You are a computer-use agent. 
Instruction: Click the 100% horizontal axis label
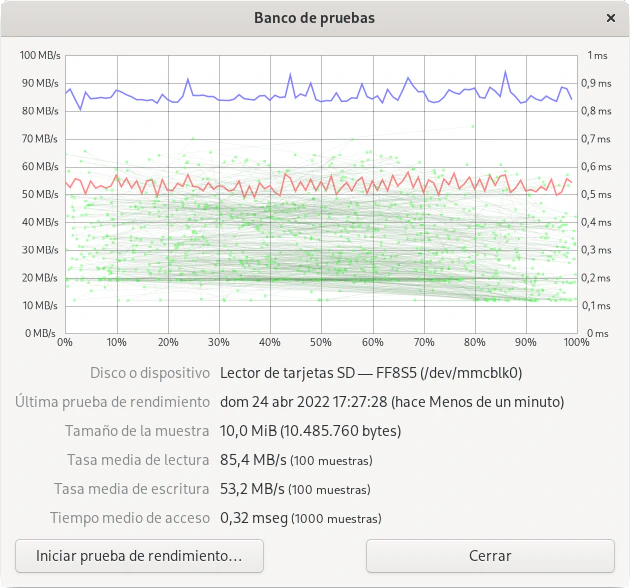pos(574,342)
